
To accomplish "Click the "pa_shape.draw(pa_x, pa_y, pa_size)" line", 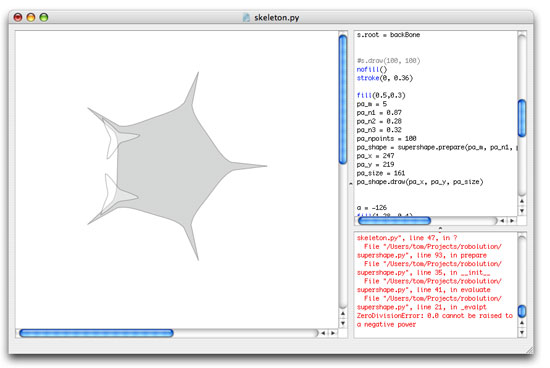I will click(420, 182).
